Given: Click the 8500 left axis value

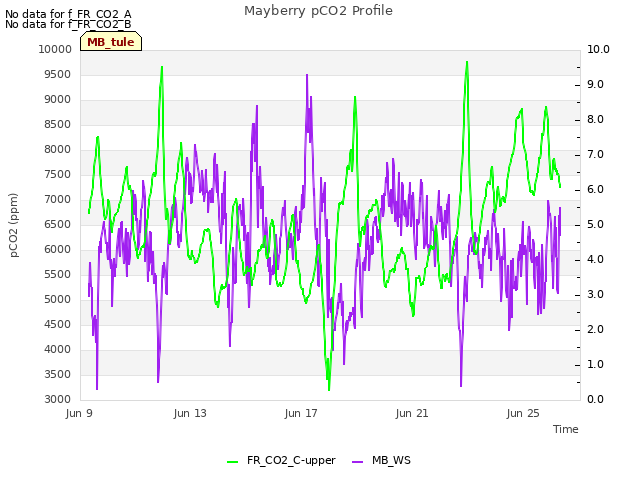Looking at the screenshot, I should tap(58, 124).
